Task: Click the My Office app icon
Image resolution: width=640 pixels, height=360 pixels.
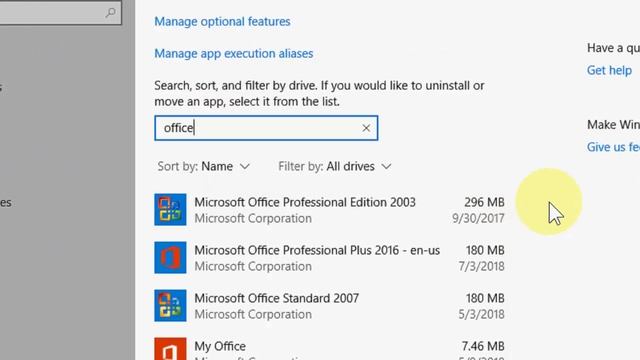Action: pyautogui.click(x=170, y=349)
